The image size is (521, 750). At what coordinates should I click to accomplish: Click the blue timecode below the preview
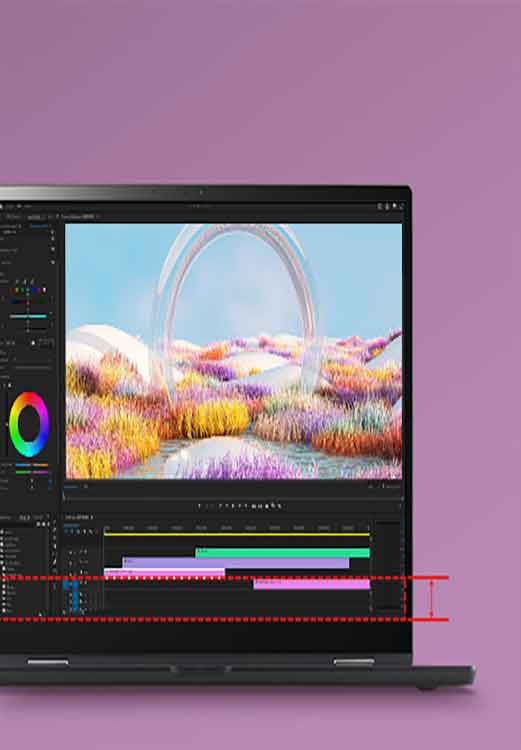[71, 487]
